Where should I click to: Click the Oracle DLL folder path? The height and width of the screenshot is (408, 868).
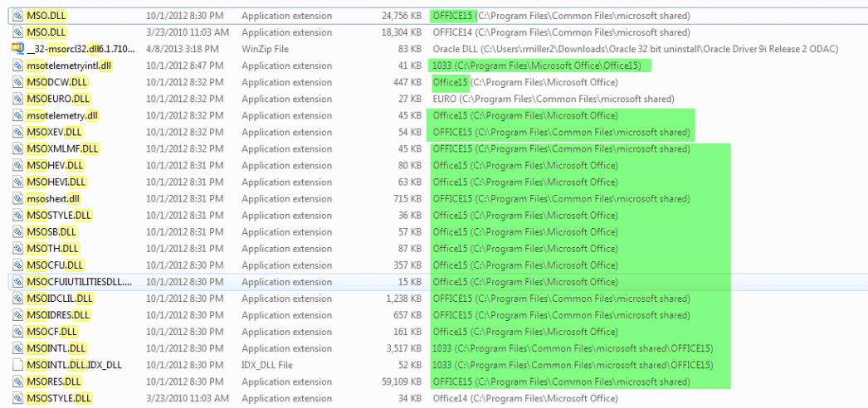click(636, 49)
